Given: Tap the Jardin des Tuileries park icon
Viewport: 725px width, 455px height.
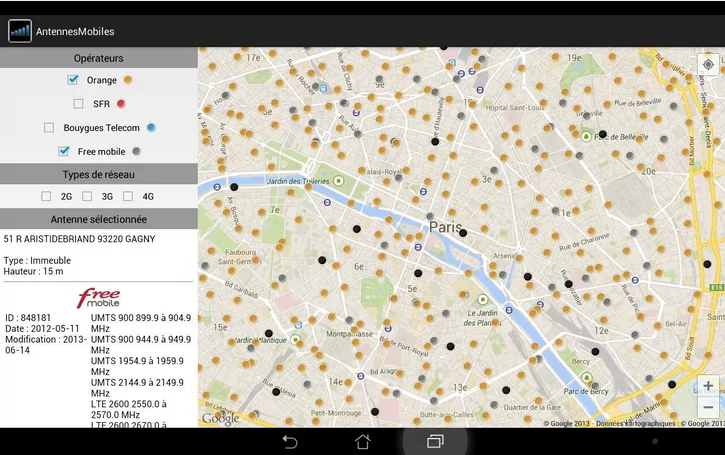Looking at the screenshot, I should 339,181.
